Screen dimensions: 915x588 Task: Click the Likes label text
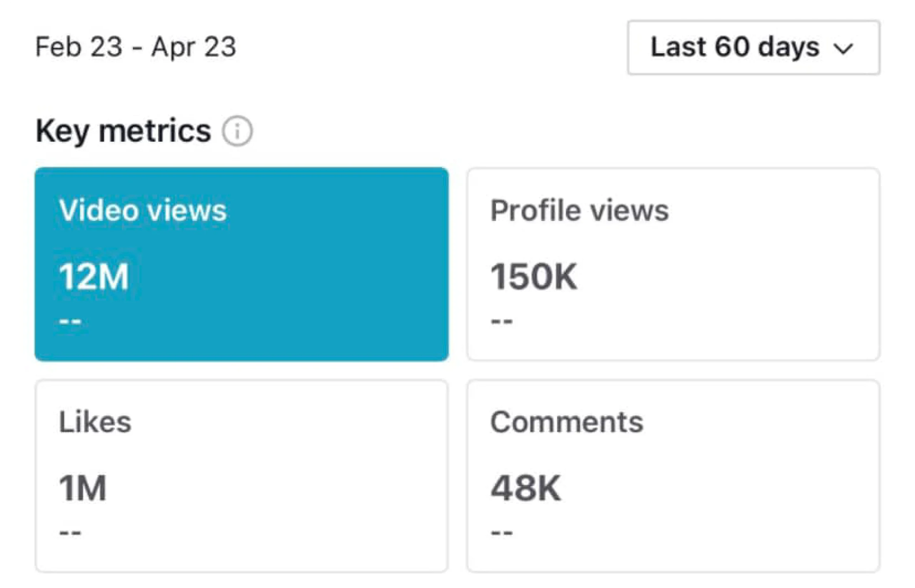click(95, 422)
